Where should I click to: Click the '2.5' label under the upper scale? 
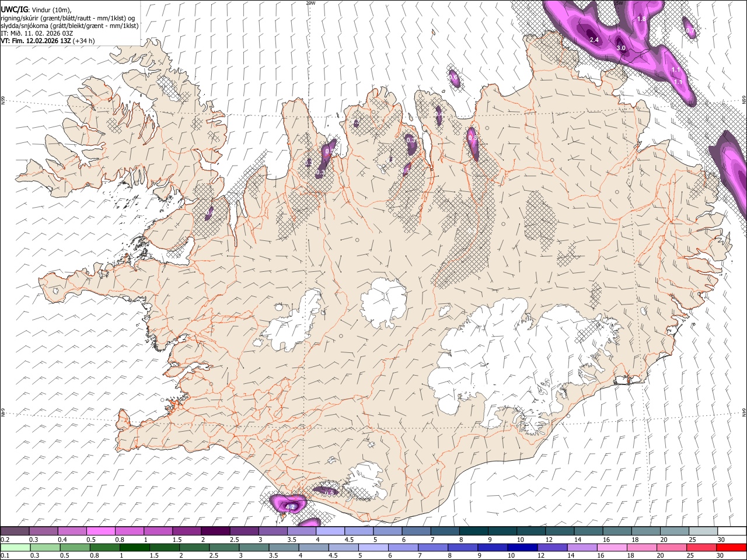pyautogui.click(x=235, y=540)
